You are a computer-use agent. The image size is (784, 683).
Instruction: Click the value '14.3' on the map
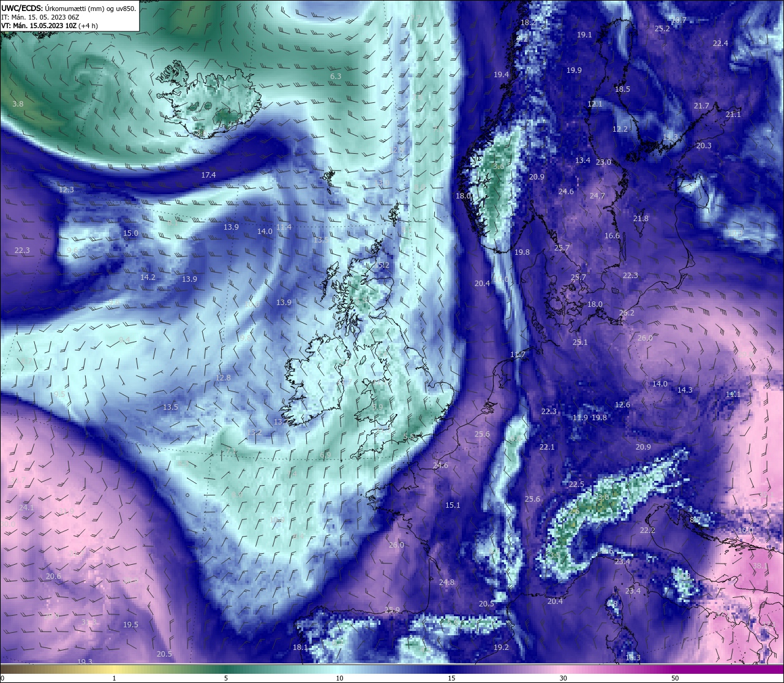pyautogui.click(x=685, y=390)
